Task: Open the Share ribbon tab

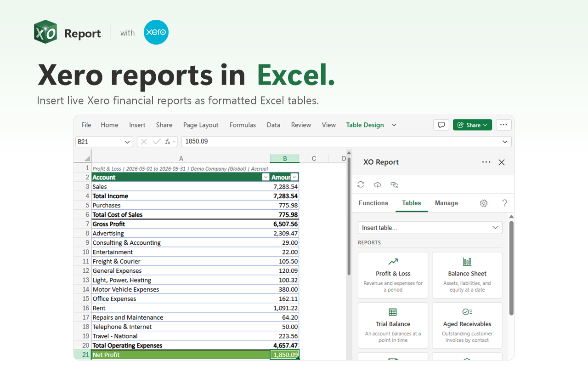Action: coord(164,125)
